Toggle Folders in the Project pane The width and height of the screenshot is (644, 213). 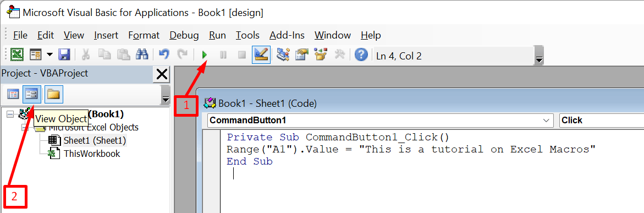(53, 95)
